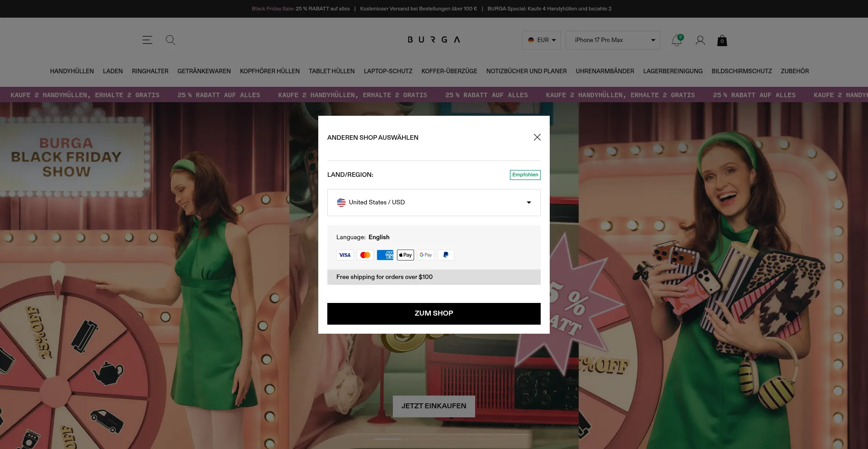
Task: Click the Empfohlen recommended badge
Action: click(525, 175)
